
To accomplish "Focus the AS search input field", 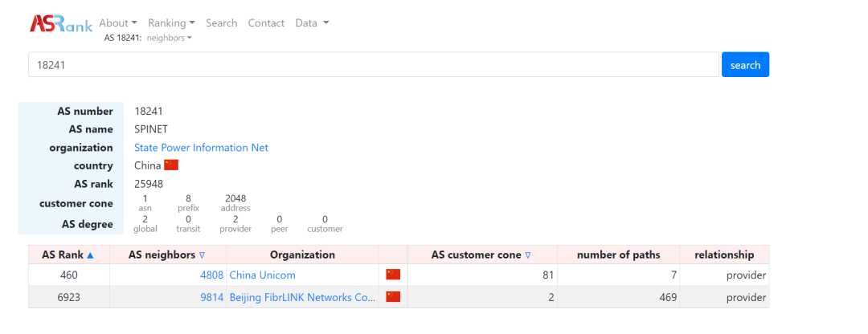I will coord(374,65).
